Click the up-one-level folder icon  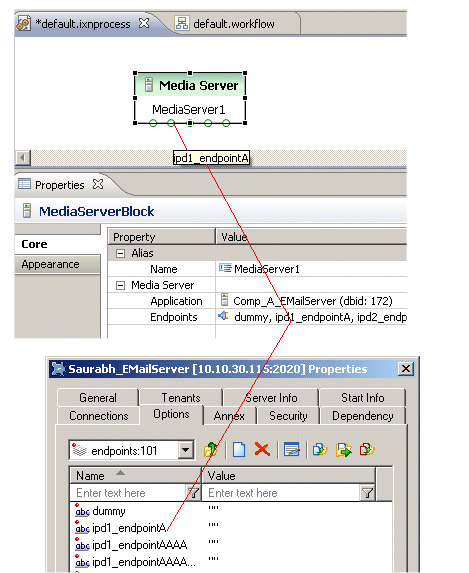211,450
